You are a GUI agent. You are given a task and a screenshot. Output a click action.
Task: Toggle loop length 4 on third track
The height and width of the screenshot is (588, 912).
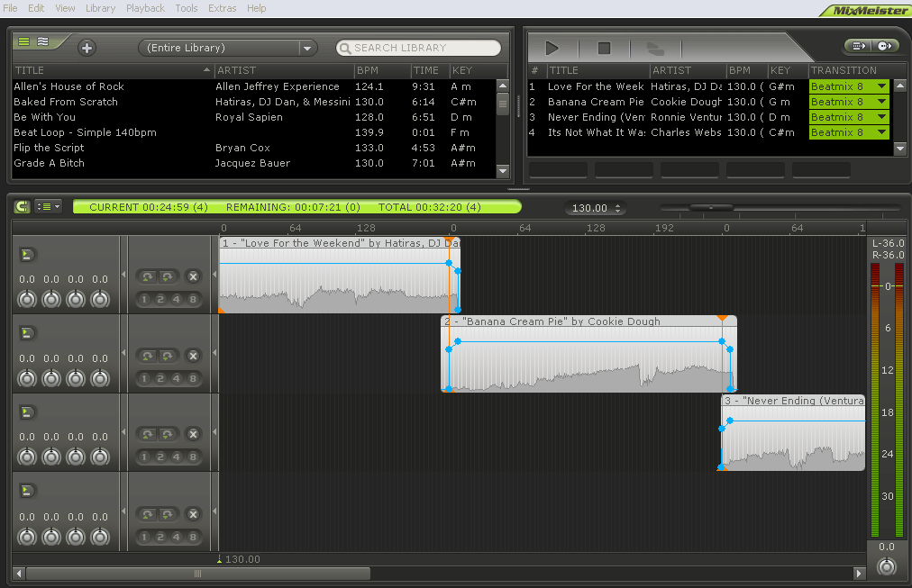[177, 457]
